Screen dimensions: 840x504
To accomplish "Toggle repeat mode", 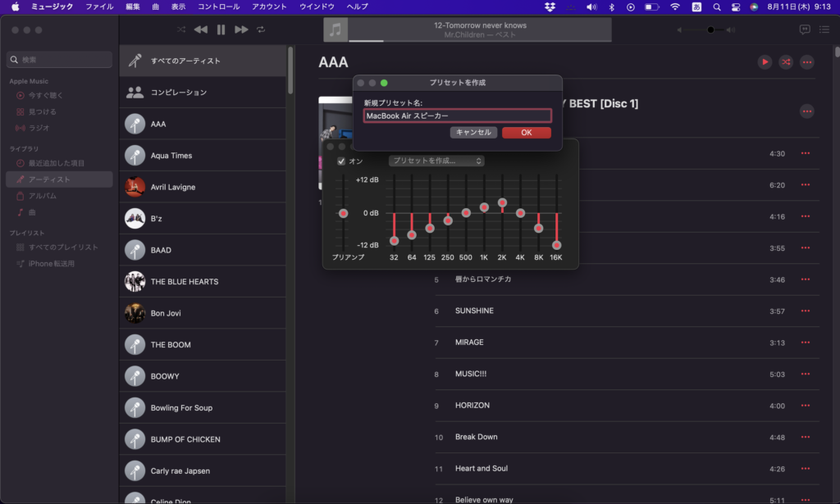I will click(x=261, y=30).
